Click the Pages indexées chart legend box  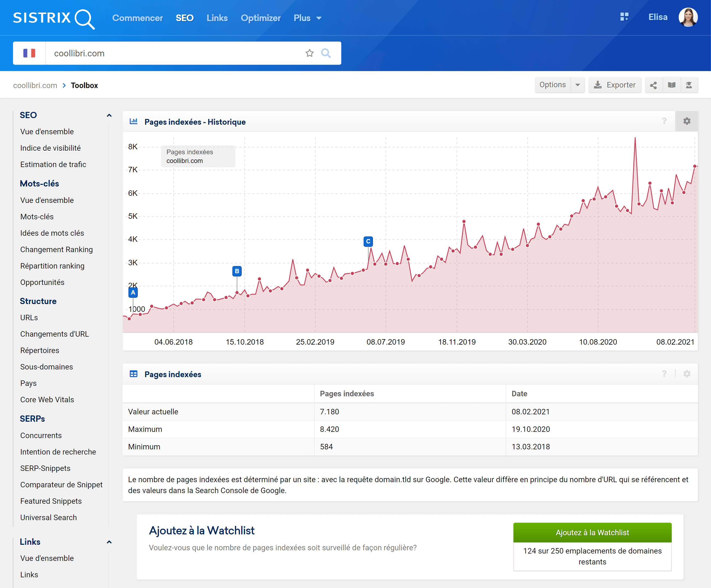pyautogui.click(x=198, y=156)
